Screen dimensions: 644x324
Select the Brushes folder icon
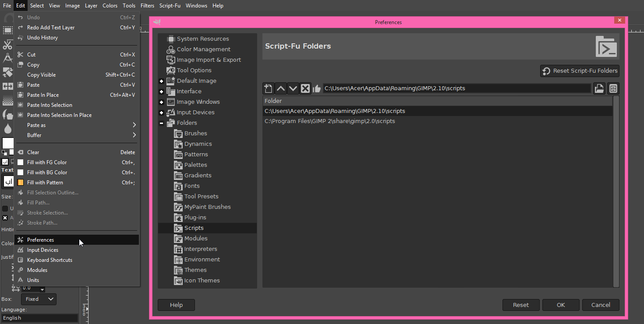[x=178, y=134]
